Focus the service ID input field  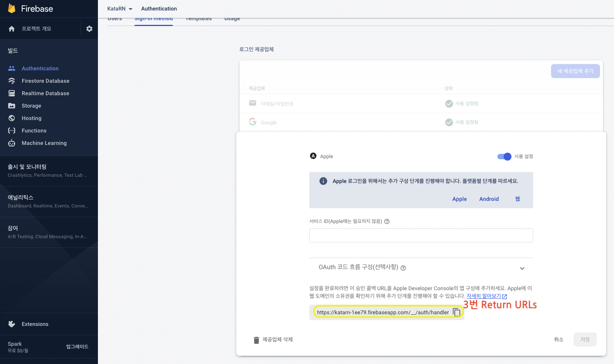[x=421, y=235]
